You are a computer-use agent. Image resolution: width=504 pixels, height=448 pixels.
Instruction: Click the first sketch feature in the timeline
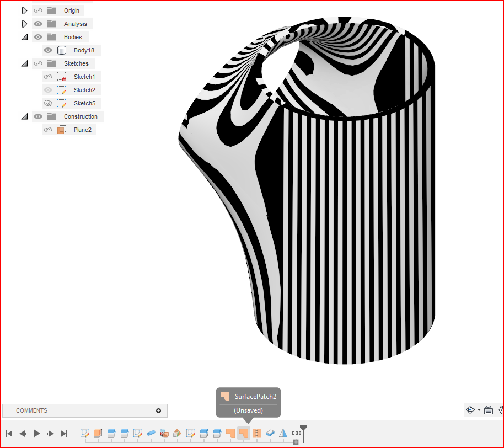pos(84,433)
